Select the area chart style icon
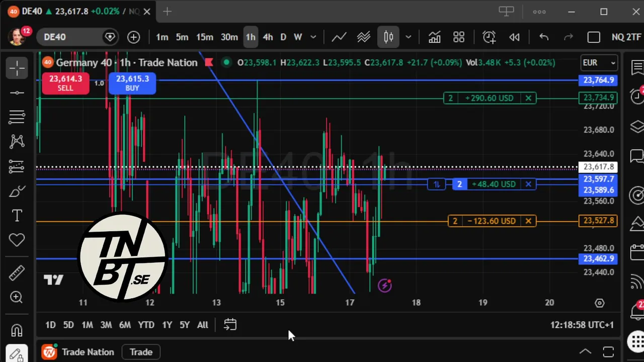 (364, 37)
